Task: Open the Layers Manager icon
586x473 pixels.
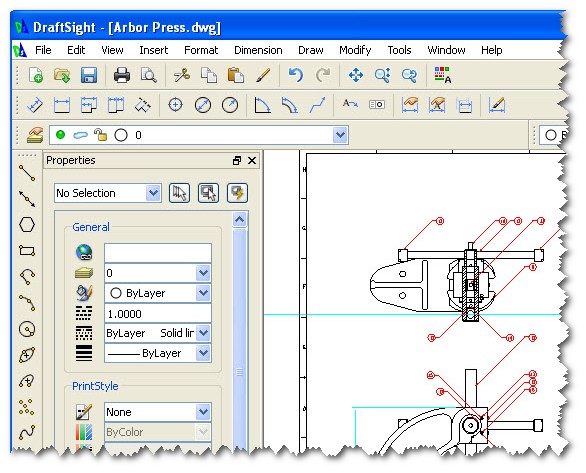Action: click(x=36, y=135)
